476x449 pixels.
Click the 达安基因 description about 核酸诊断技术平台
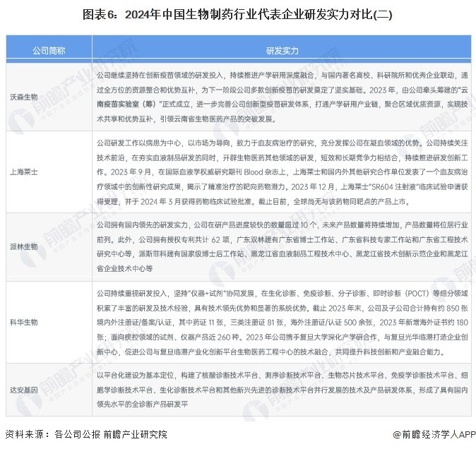pos(282,390)
